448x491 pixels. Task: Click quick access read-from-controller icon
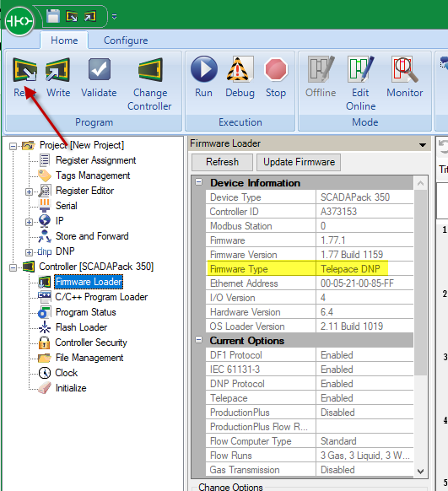coord(72,16)
